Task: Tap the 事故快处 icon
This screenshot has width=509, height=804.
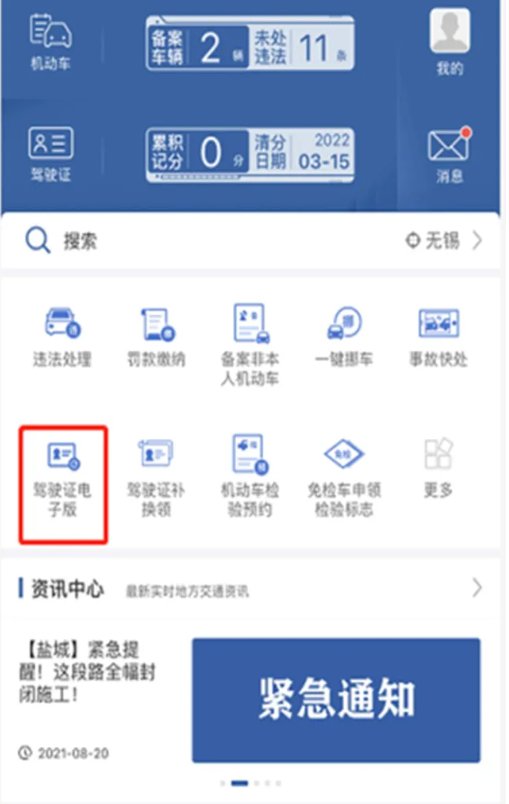Action: (438, 337)
